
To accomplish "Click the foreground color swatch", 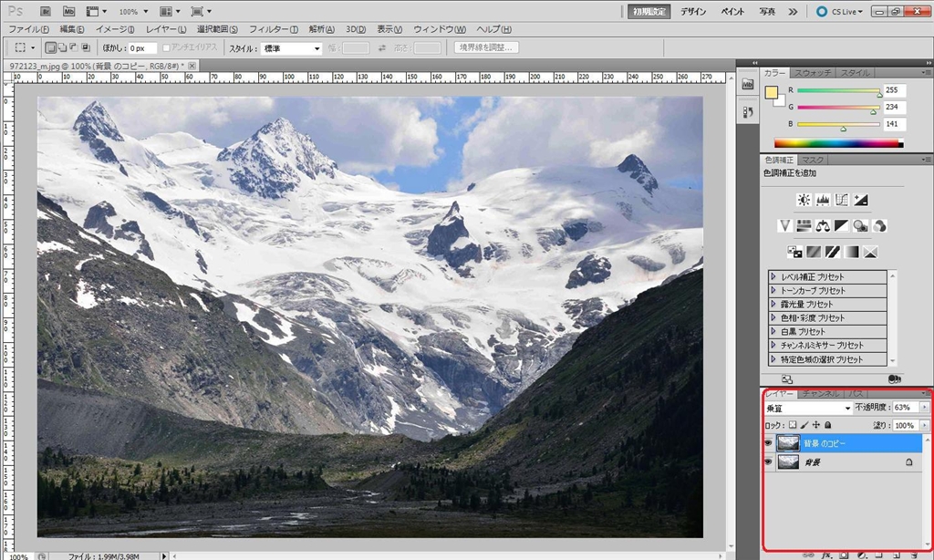I will point(772,93).
